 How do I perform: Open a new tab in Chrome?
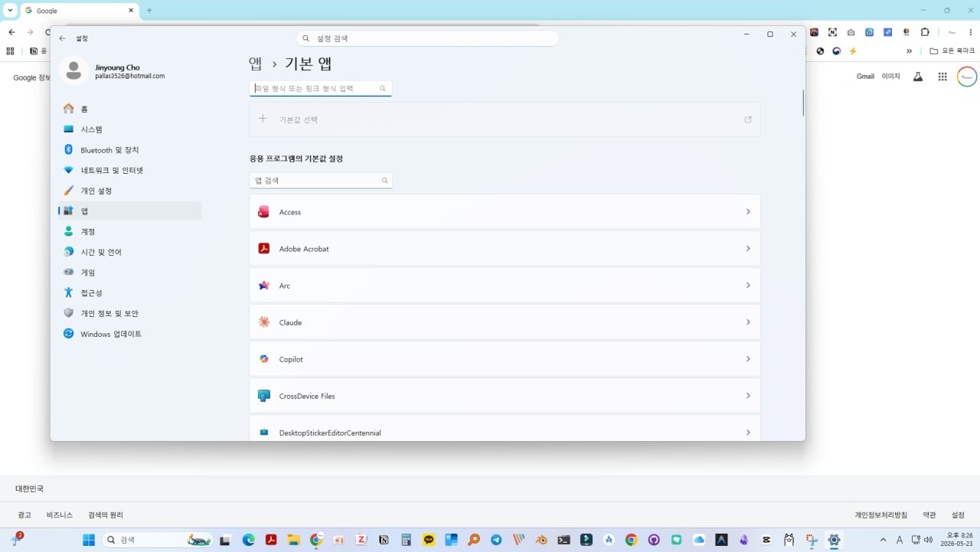tap(149, 11)
